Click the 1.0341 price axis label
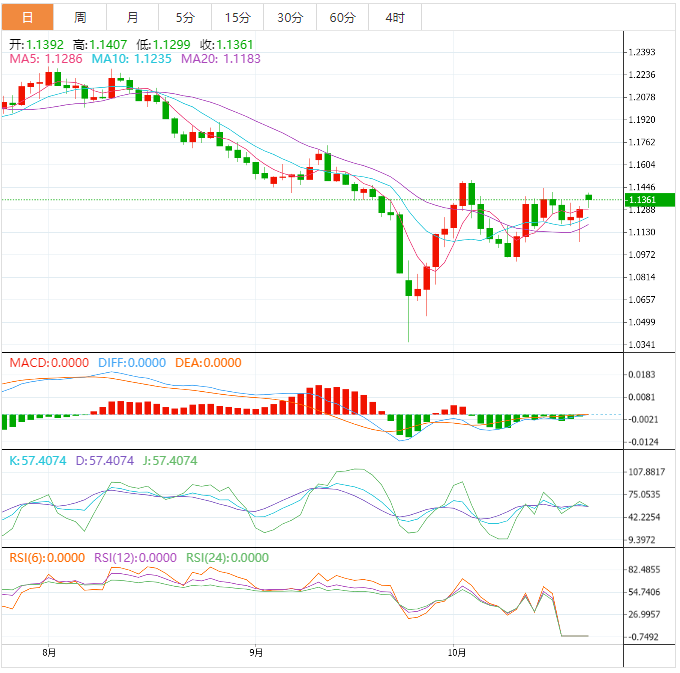This screenshot has width=680, height=673. pyautogui.click(x=642, y=345)
